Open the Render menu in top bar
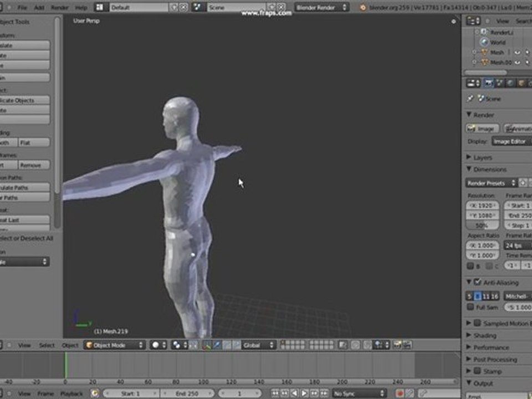The height and width of the screenshot is (399, 532). tap(60, 7)
